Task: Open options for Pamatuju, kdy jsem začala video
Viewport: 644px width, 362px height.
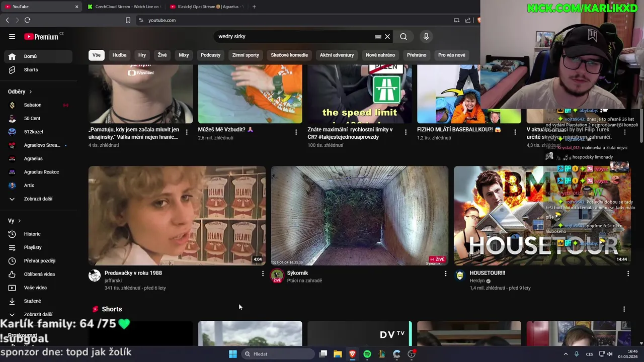Action: pyautogui.click(x=187, y=132)
